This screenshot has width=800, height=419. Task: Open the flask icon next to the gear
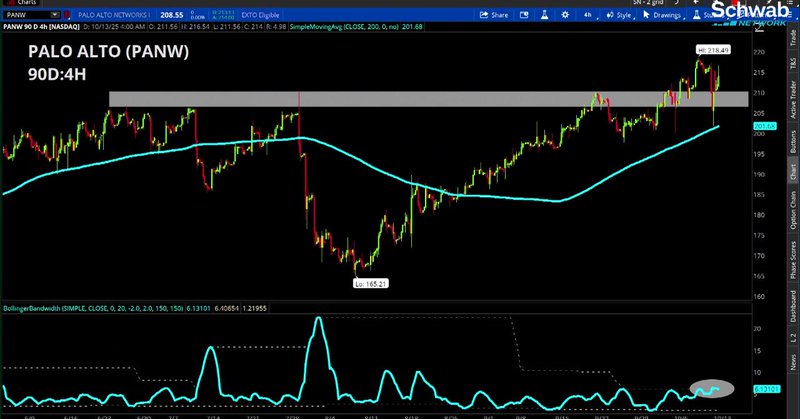point(544,15)
